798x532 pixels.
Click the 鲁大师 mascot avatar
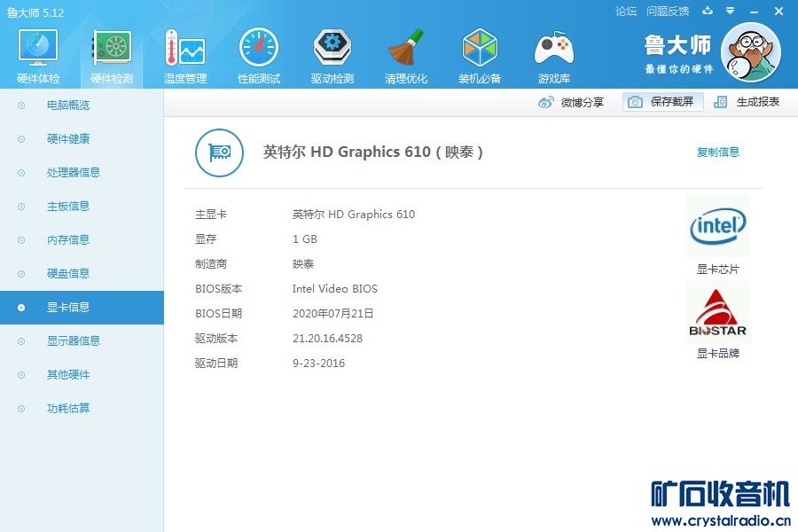coord(751,52)
